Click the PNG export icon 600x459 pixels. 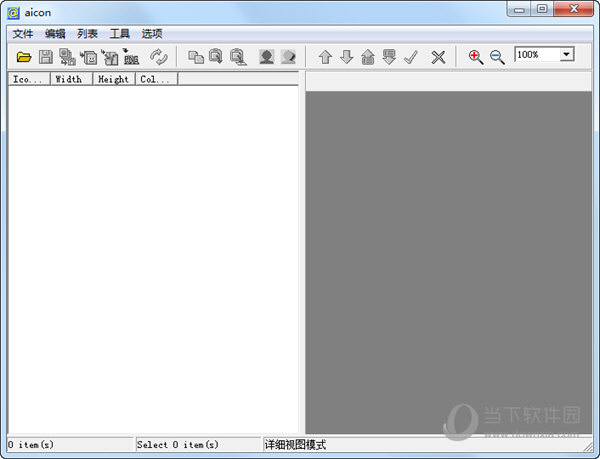coord(131,57)
